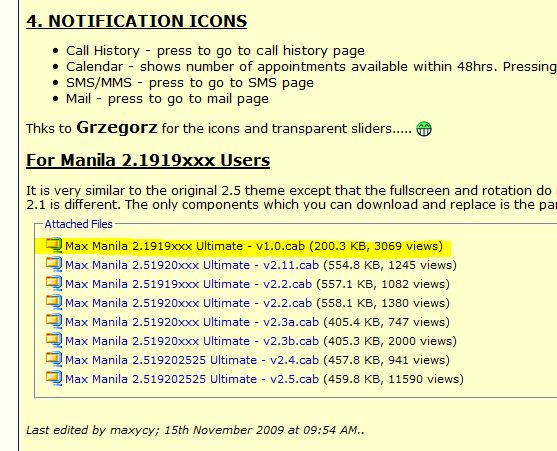The image size is (557, 451).
Task: Click the file icon beside 2.51919xxx v2.2.cab
Action: pos(54,283)
